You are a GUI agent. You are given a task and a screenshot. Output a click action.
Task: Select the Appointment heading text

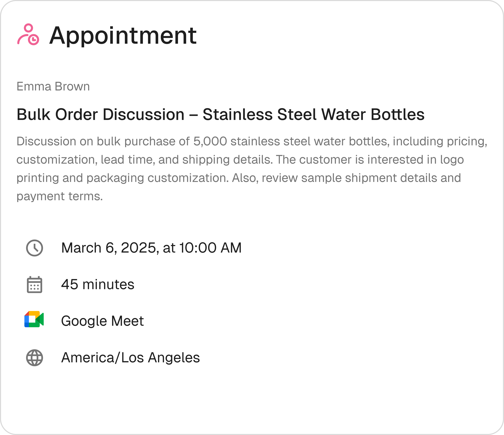123,36
